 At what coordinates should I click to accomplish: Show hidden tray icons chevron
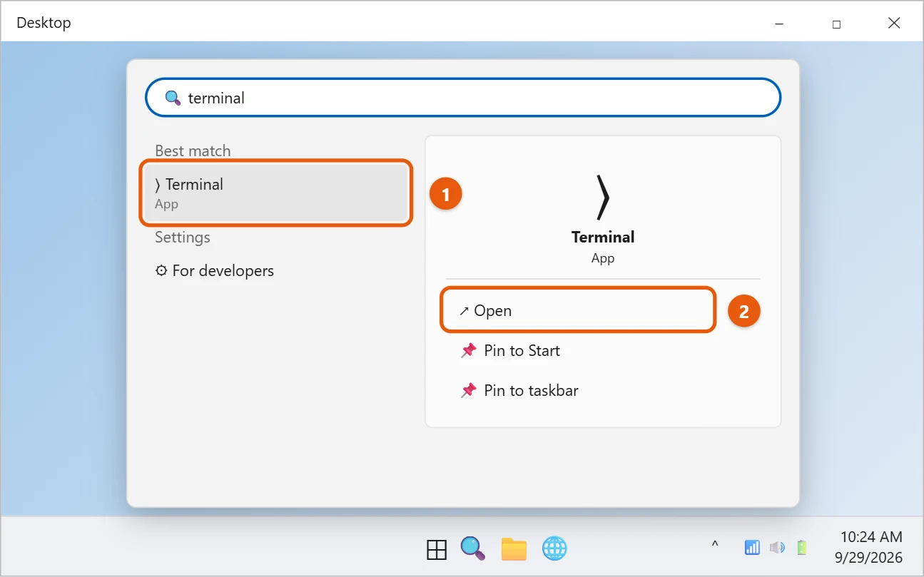[x=714, y=546]
